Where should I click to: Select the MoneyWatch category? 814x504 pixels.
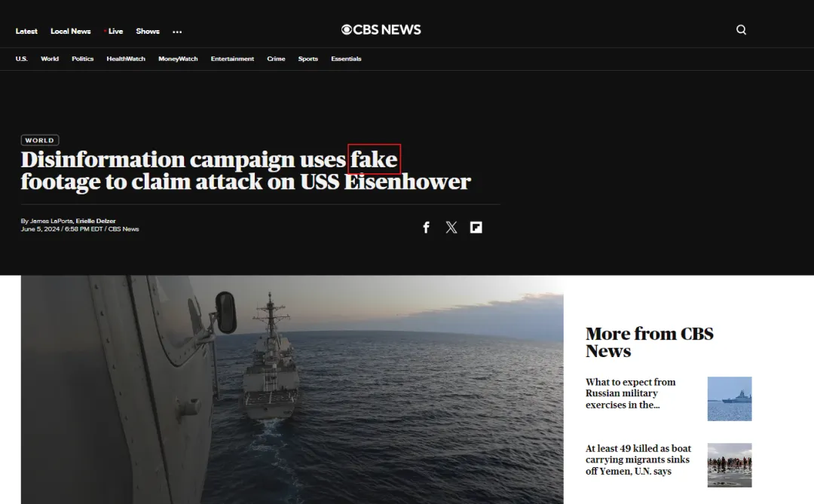coord(178,59)
